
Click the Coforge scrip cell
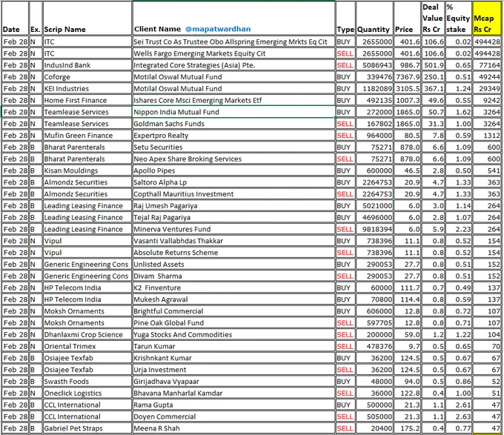tap(87, 77)
